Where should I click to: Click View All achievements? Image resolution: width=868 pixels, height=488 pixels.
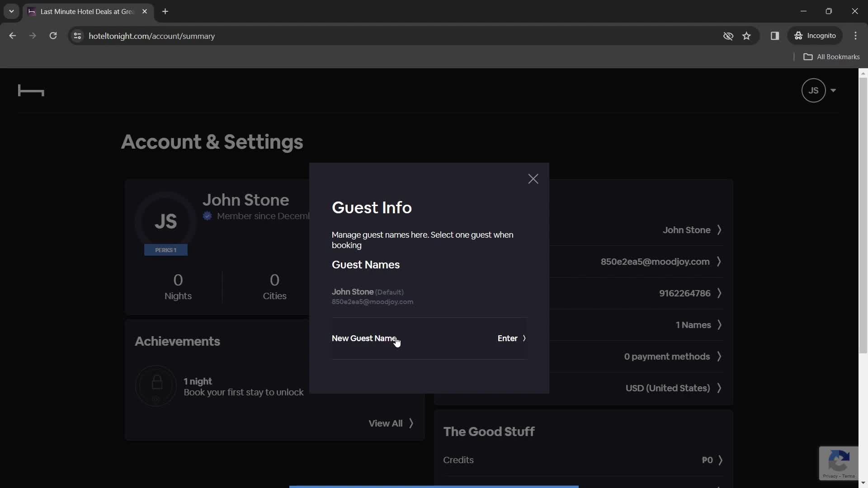point(391,423)
